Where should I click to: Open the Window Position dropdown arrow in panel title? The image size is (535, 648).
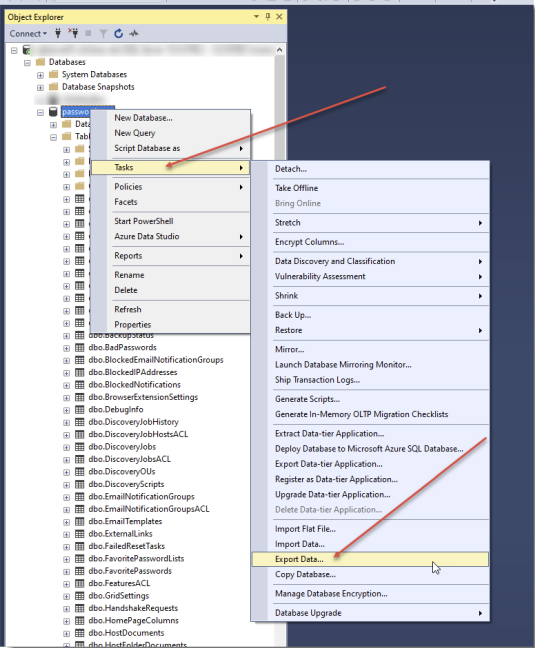(x=257, y=17)
